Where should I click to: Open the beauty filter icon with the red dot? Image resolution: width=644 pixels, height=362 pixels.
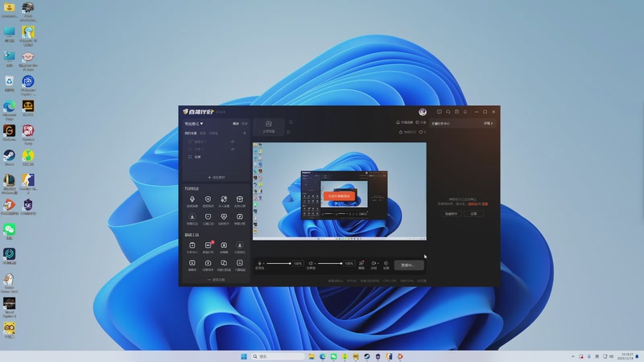pos(361,264)
